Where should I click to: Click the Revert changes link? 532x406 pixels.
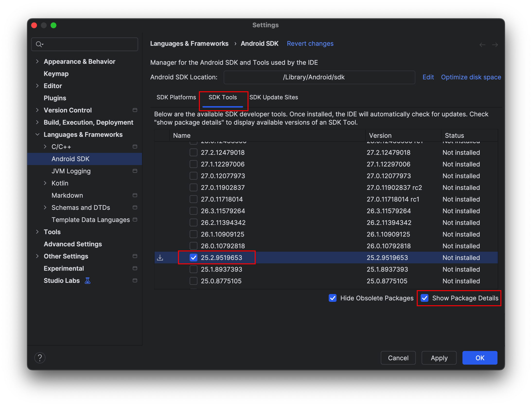click(310, 44)
